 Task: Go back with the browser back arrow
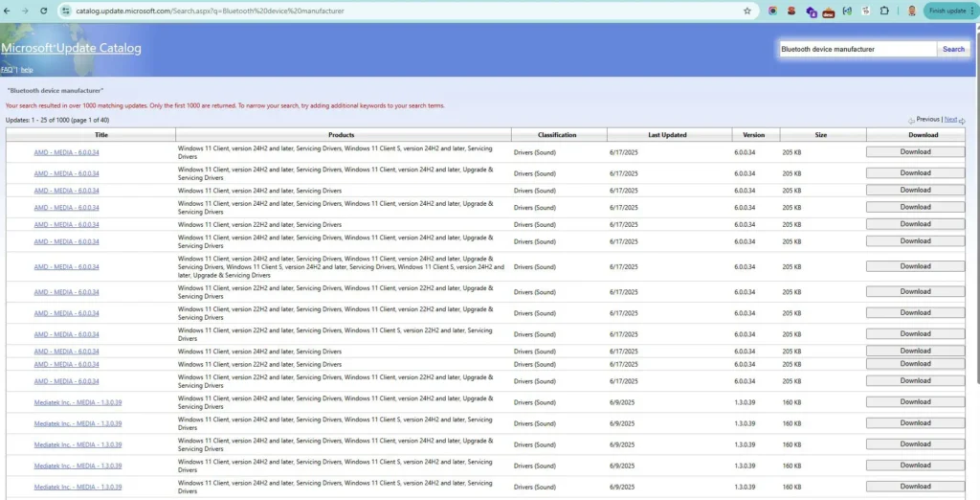click(7, 11)
